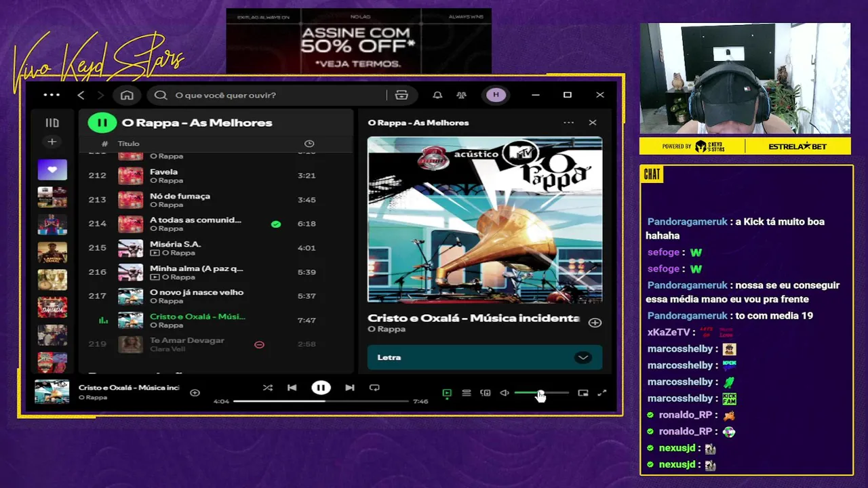Image resolution: width=868 pixels, height=488 pixels.
Task: Click the volume slider
Action: coord(541,393)
